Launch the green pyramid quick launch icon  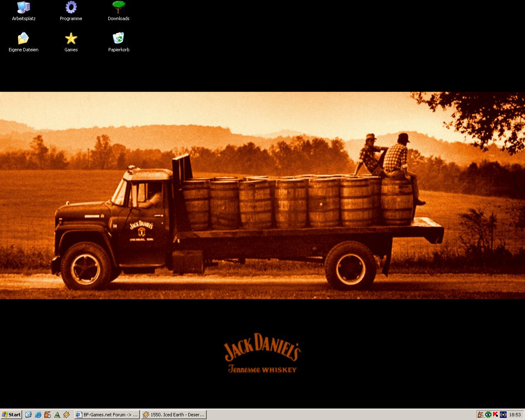click(57, 415)
